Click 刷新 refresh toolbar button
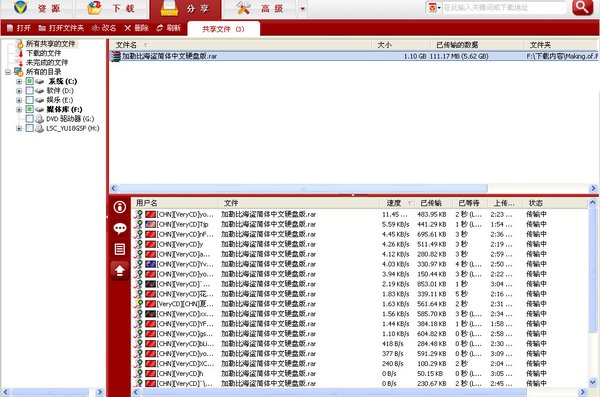 click(168, 28)
